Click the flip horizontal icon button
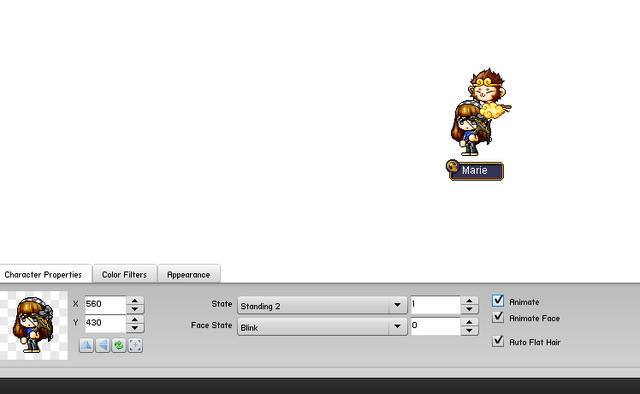Image resolution: width=640 pixels, height=394 pixels. pos(86,345)
